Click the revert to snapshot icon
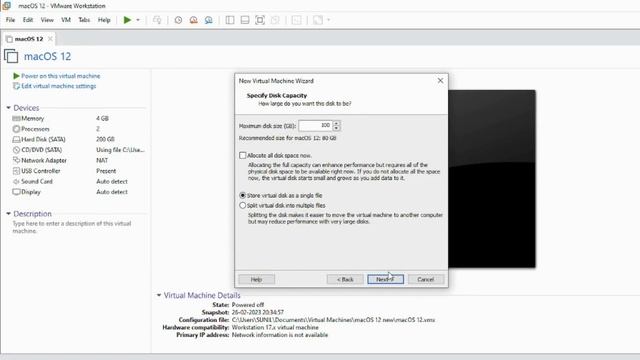The image size is (640, 360). 193,20
